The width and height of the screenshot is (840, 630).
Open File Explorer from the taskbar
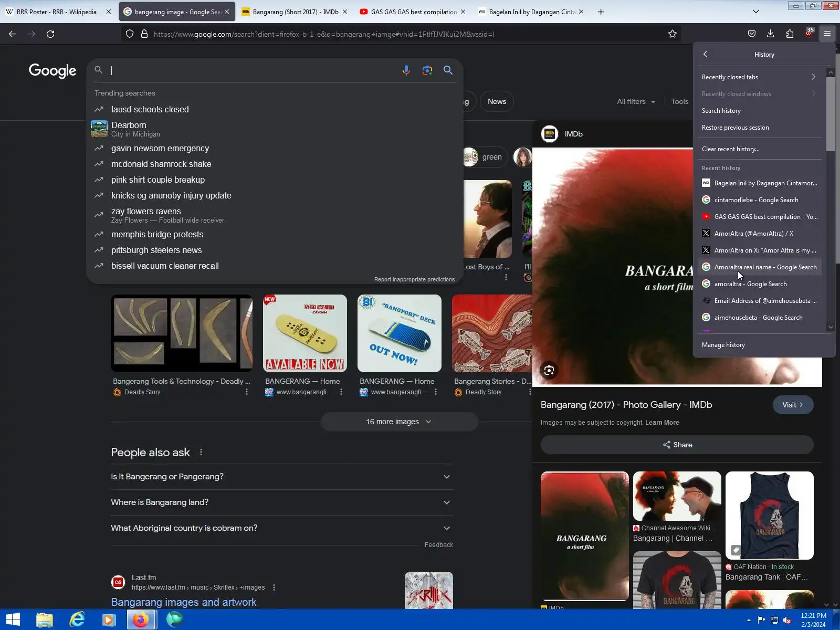tap(45, 619)
